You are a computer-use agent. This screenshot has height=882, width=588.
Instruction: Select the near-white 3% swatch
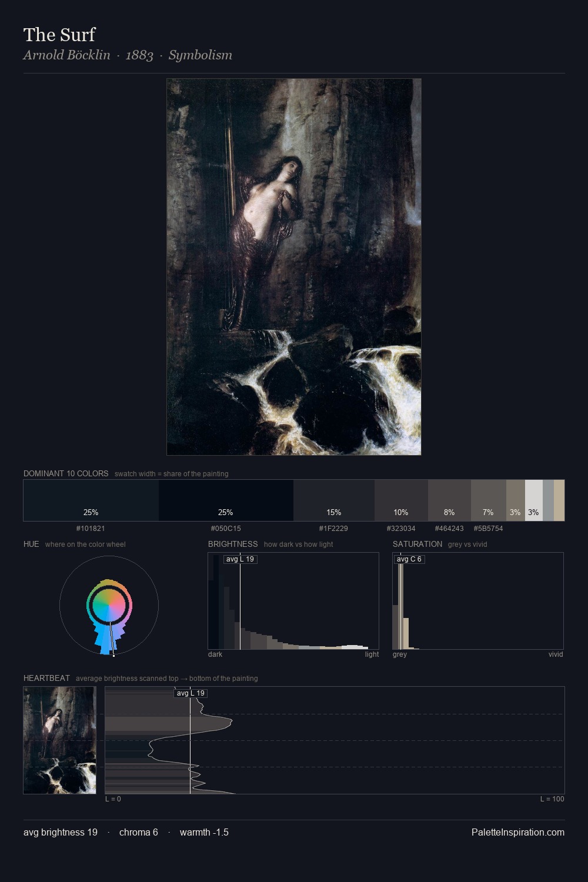[x=534, y=500]
